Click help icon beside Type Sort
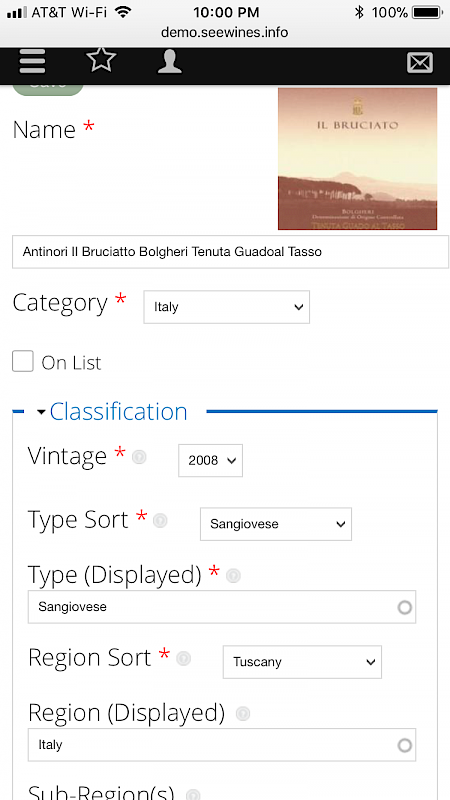450x800 pixels. coord(160,521)
